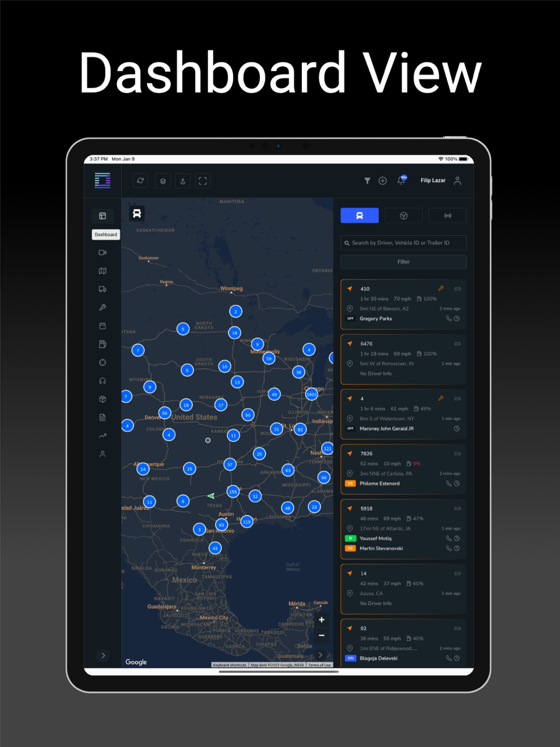Open the Dashboard sidebar icon
This screenshot has width=560, height=747.
click(102, 216)
